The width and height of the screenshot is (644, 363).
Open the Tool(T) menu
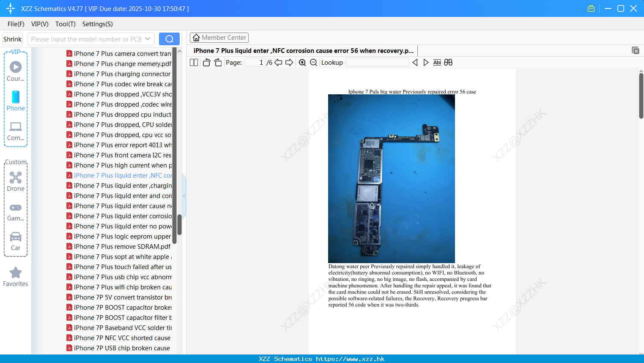point(66,24)
